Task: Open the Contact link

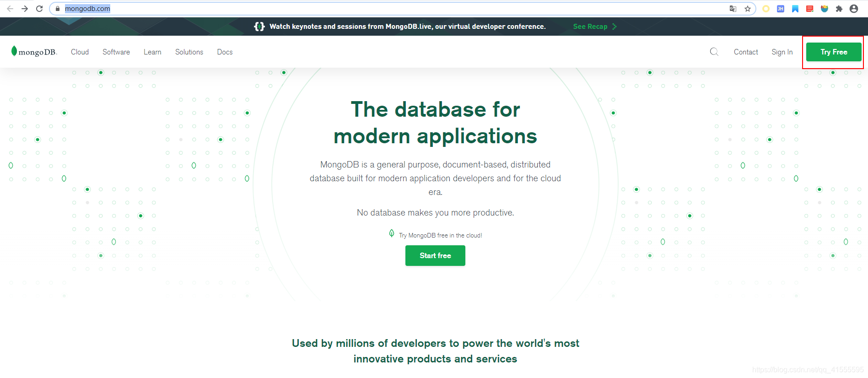Action: pos(746,52)
